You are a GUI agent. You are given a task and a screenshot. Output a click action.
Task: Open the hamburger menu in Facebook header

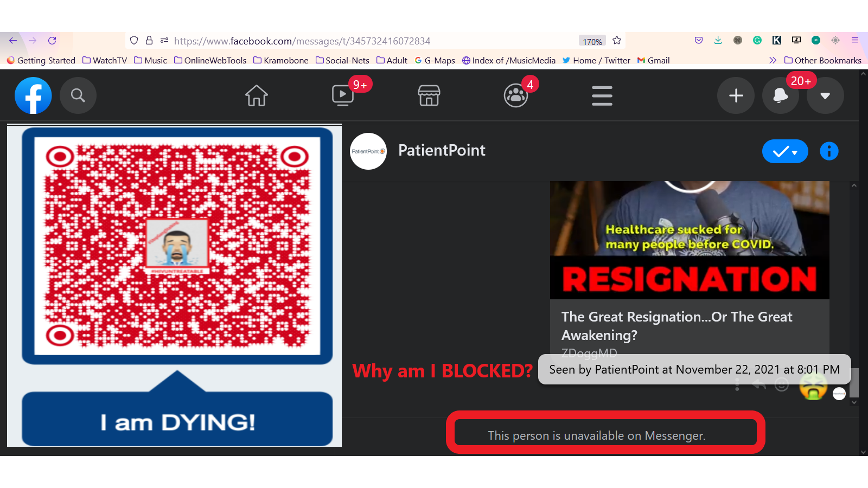pyautogui.click(x=602, y=96)
